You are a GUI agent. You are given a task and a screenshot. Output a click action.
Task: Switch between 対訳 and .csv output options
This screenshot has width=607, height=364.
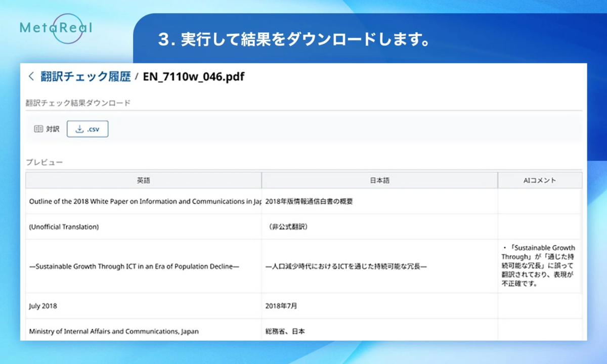[x=66, y=129]
